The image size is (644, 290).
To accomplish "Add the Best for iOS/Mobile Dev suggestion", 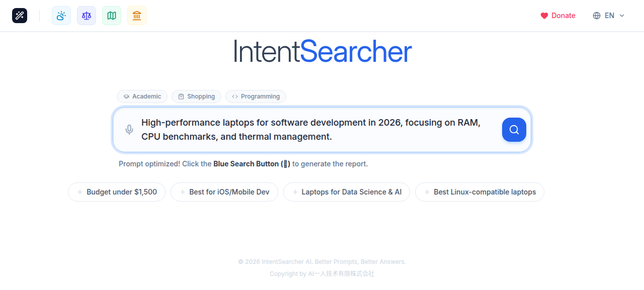I will click(224, 191).
